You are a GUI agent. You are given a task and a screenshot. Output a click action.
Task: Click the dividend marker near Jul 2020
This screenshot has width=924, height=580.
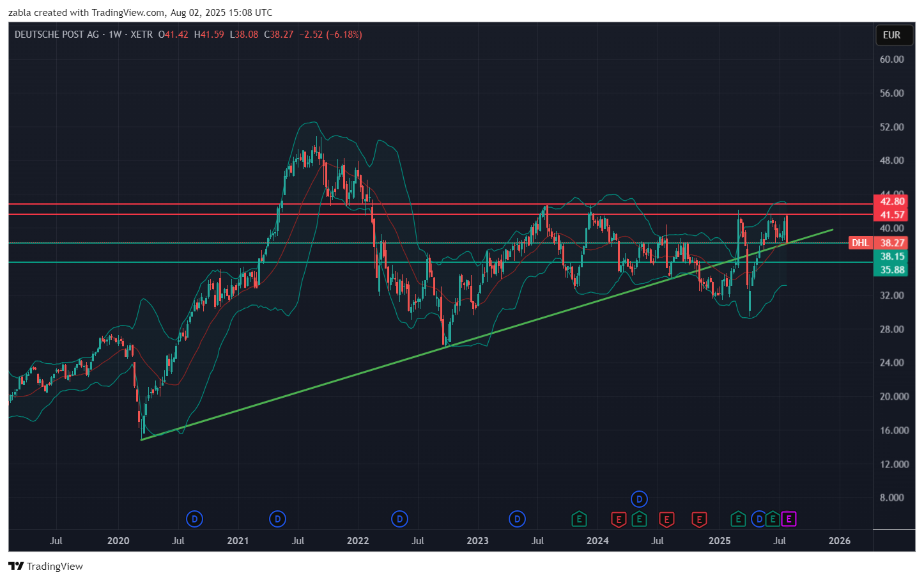tap(195, 519)
